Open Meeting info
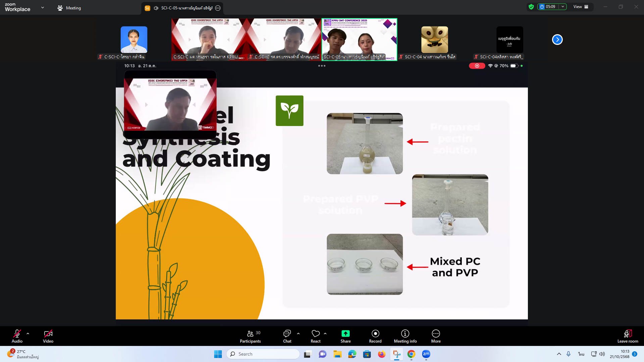 click(x=405, y=336)
